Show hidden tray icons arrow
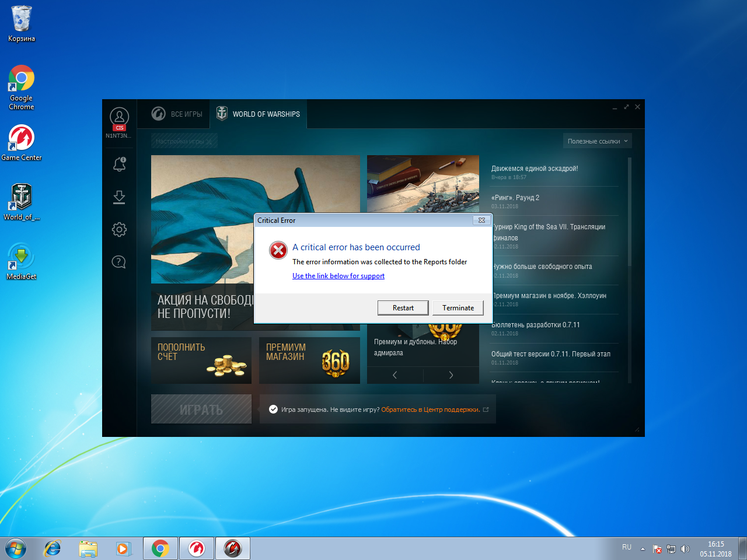 click(x=643, y=549)
